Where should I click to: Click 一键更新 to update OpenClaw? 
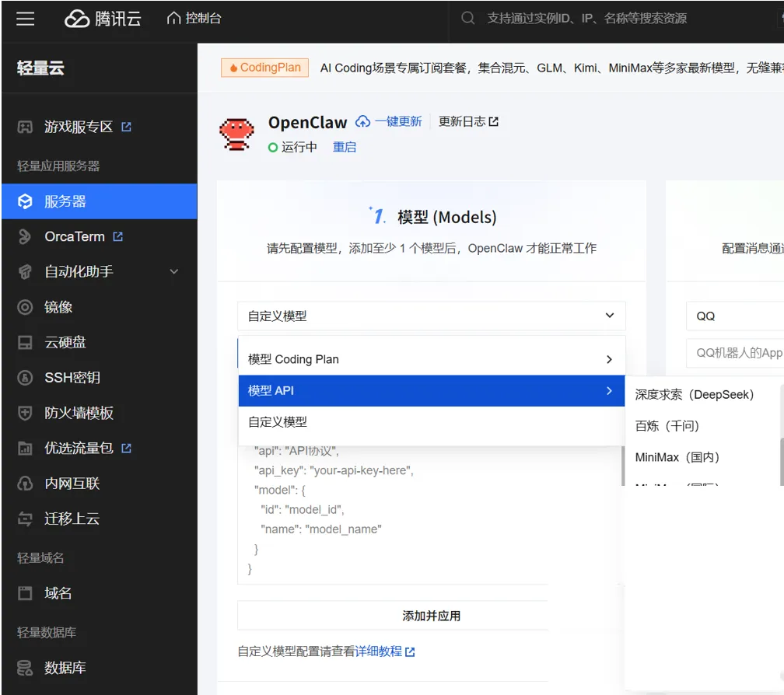click(398, 121)
